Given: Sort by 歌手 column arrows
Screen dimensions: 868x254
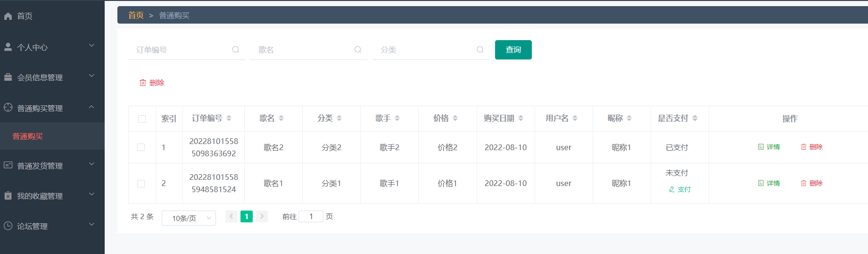Looking at the screenshot, I should tap(397, 118).
